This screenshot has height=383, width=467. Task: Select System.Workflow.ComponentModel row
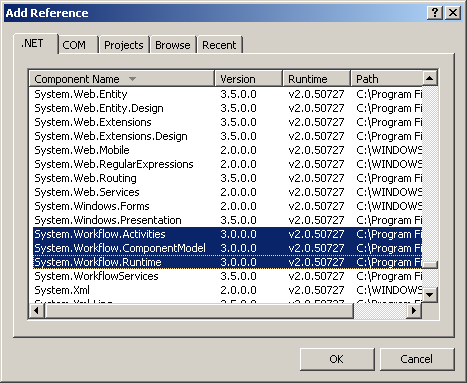[x=227, y=248]
